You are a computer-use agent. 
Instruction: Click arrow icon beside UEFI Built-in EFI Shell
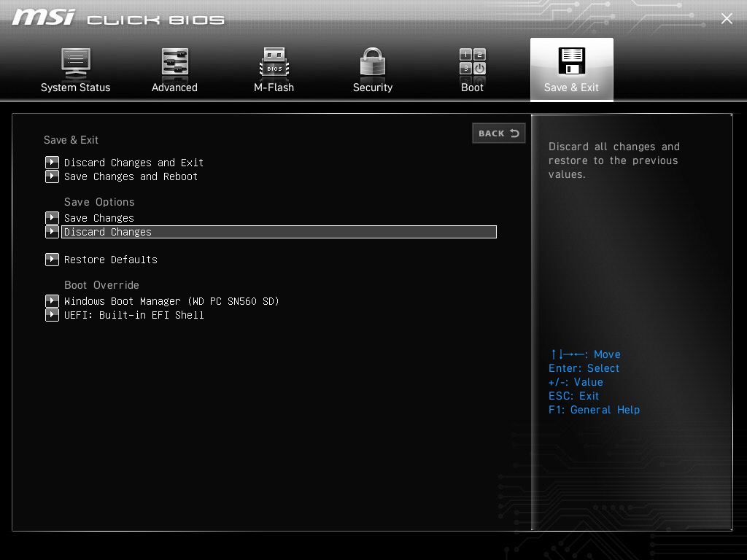(x=52, y=315)
